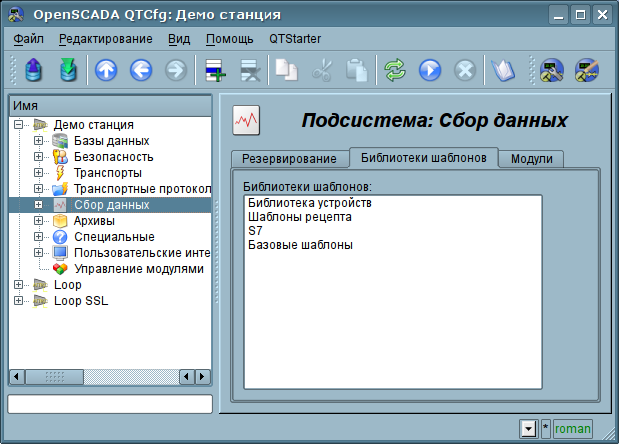Open the QTStarter menu
619x444 pixels.
[x=295, y=39]
